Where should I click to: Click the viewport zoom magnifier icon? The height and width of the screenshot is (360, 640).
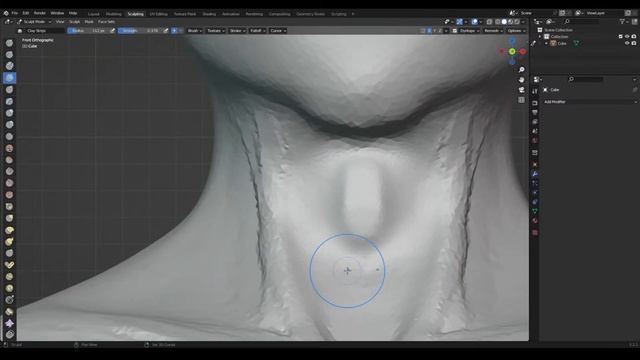[x=521, y=70]
